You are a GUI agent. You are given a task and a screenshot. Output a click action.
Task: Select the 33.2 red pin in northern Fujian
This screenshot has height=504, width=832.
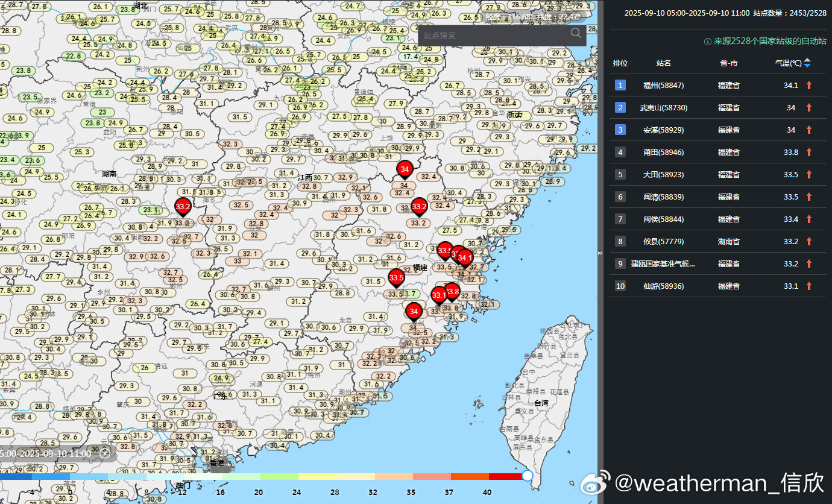[x=420, y=207]
